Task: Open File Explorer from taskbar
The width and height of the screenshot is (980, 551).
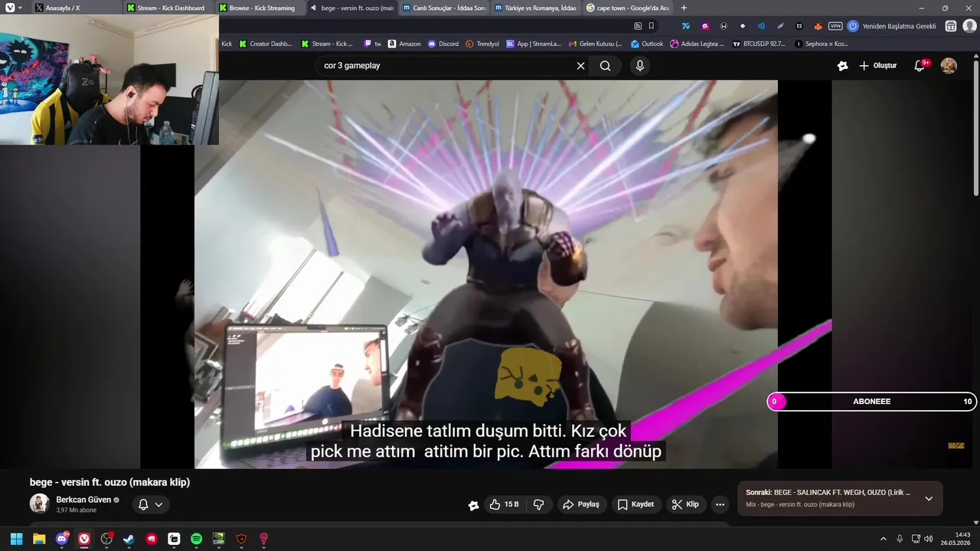Action: [x=39, y=539]
